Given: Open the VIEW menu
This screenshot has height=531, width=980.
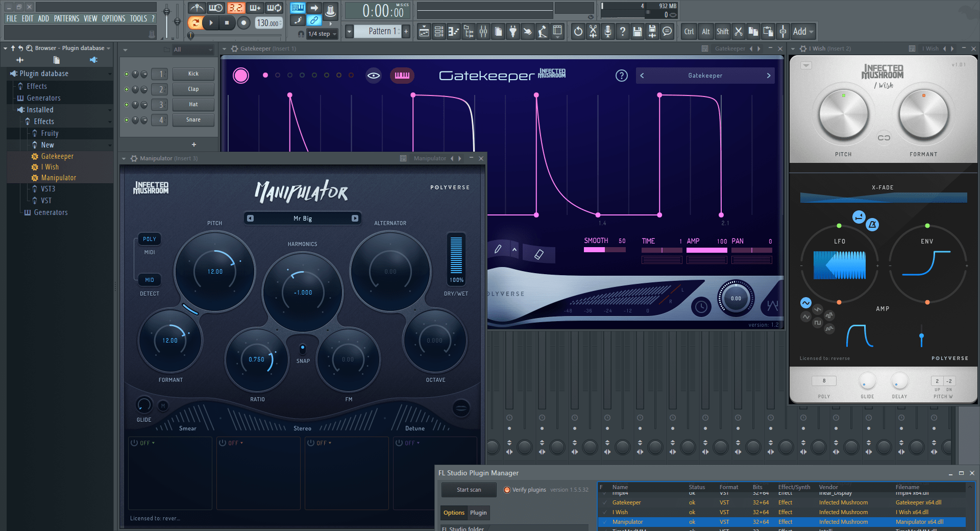Looking at the screenshot, I should 90,18.
